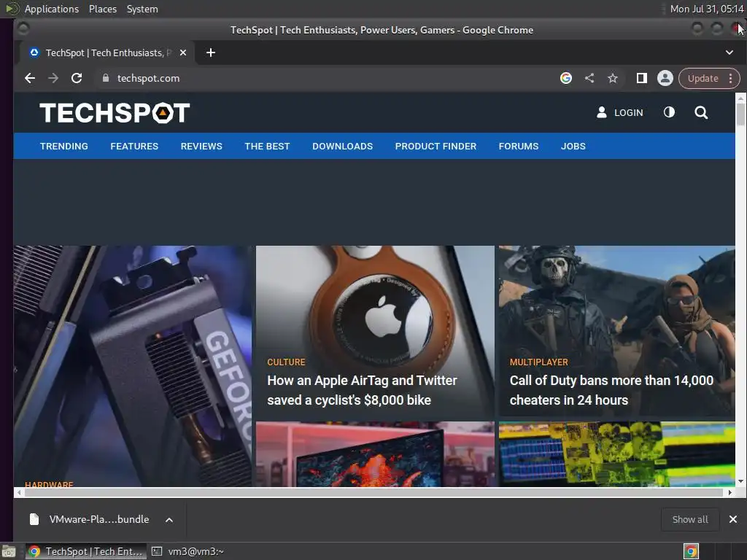Open the window menu icon in title bar
This screenshot has width=747, height=560.
pyautogui.click(x=23, y=29)
